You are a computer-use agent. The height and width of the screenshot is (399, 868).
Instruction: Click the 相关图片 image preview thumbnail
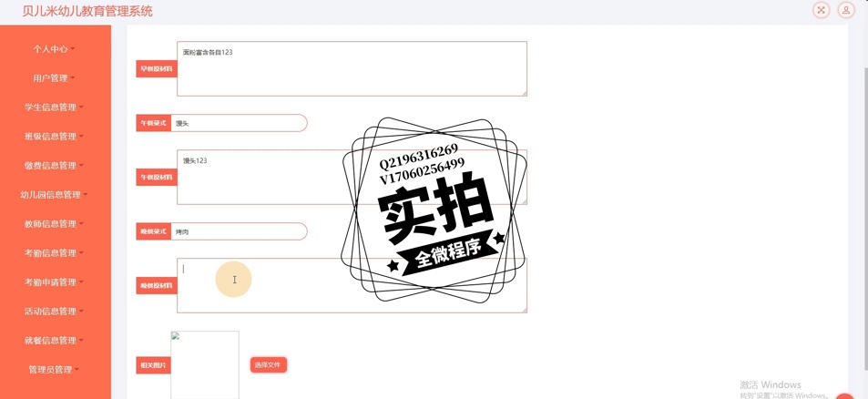(x=205, y=364)
